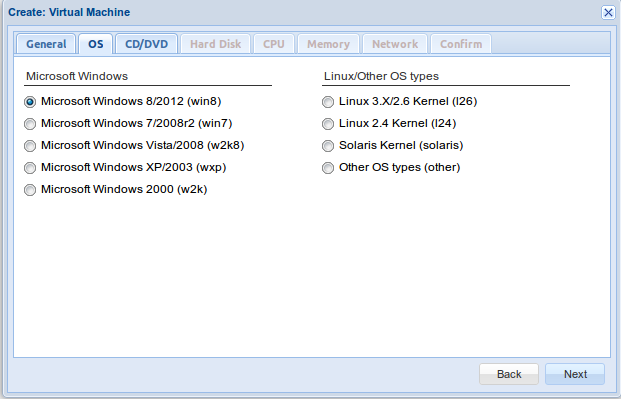The width and height of the screenshot is (621, 399).
Task: Go to the Network tab
Action: tap(395, 44)
